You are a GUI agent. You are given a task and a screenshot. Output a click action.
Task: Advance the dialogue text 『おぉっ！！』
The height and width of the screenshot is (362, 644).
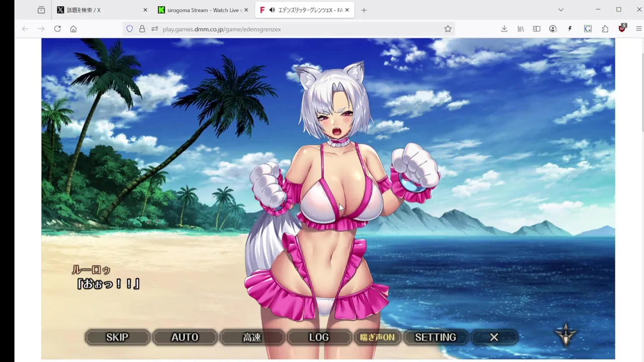(108, 284)
